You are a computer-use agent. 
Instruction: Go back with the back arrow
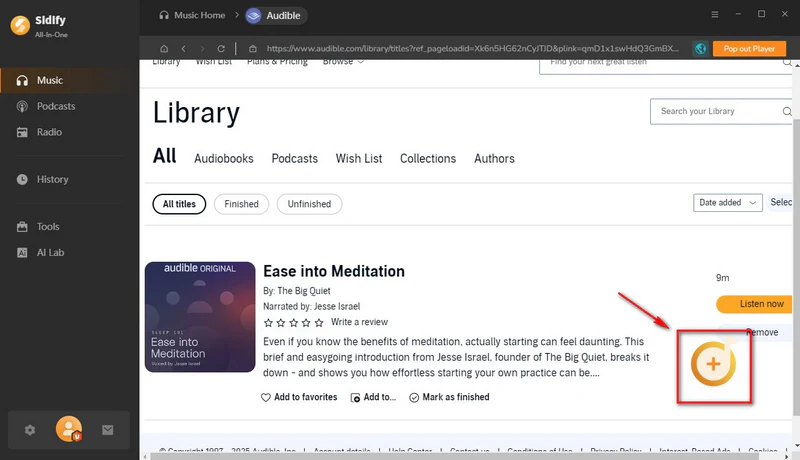pyautogui.click(x=183, y=48)
